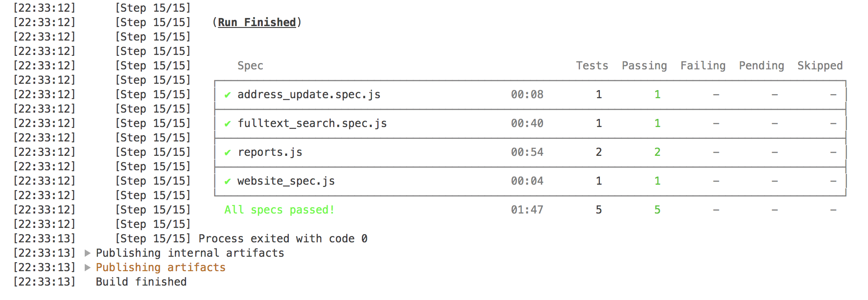The image size is (868, 300).
Task: Select the reports.js spec name
Action: point(270,152)
